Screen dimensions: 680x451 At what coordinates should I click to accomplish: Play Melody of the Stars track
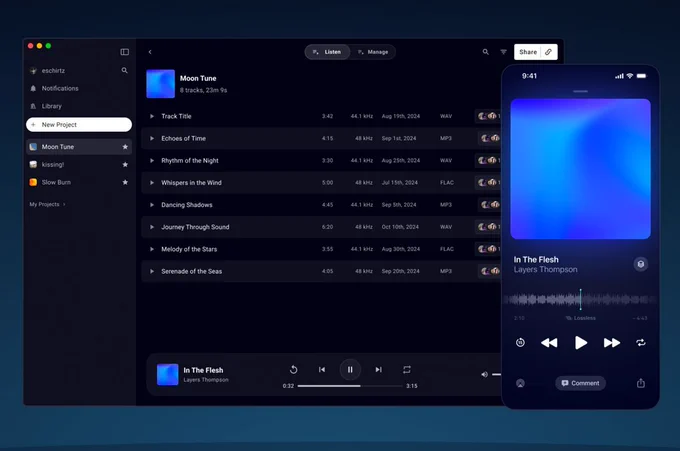(x=152, y=249)
